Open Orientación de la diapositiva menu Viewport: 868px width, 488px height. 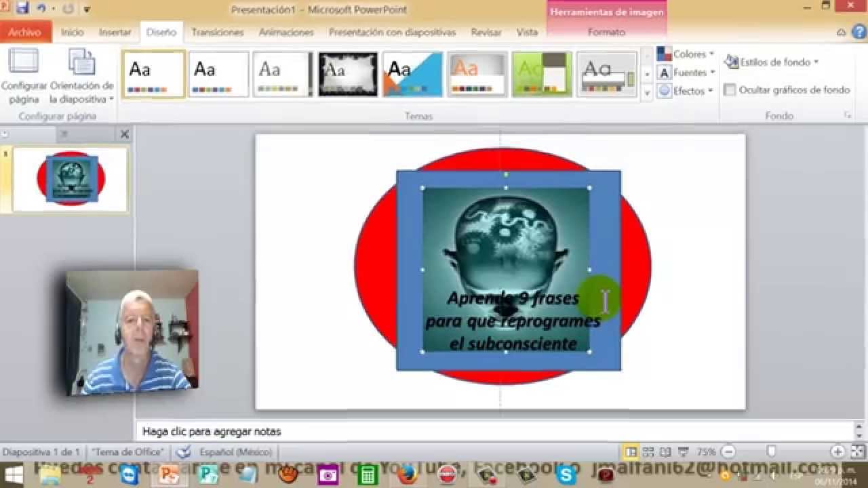click(x=81, y=76)
